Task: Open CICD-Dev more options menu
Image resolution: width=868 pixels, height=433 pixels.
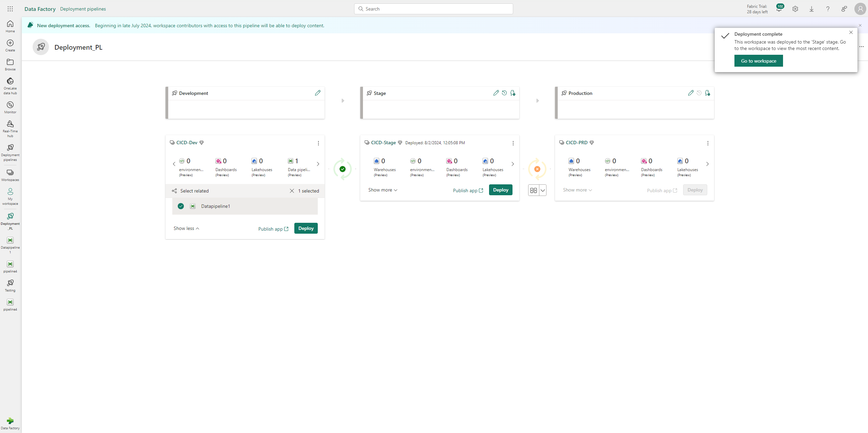Action: tap(318, 143)
